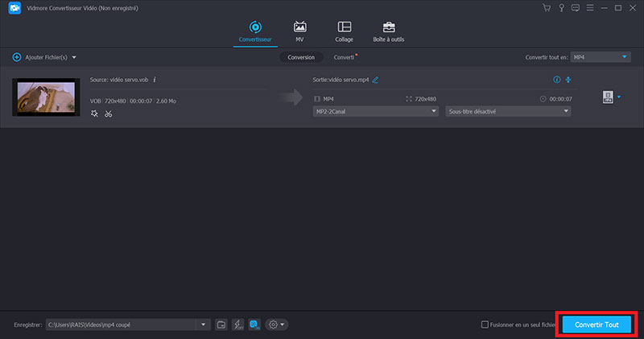Expand the MP2-2Canal audio track dropdown
644x339 pixels.
pyautogui.click(x=374, y=111)
